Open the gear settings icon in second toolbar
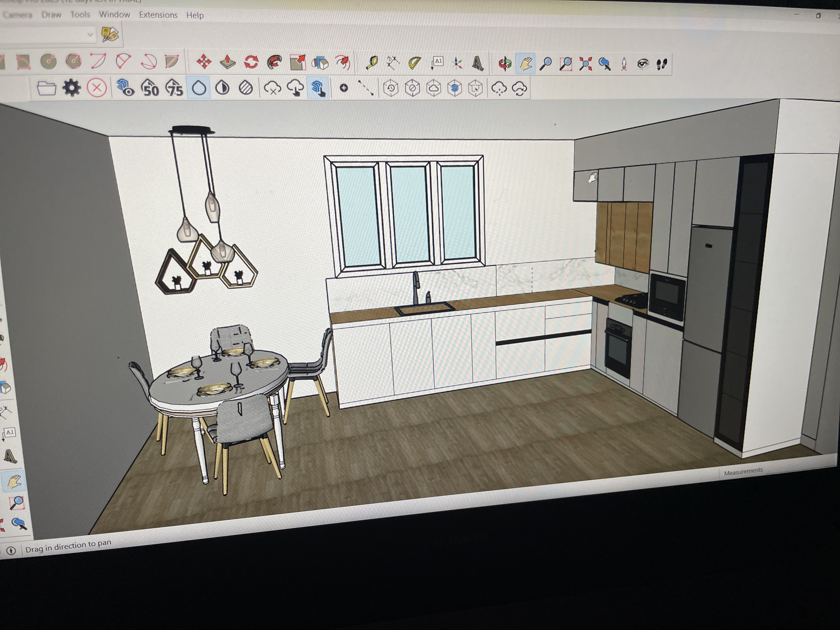 point(71,88)
